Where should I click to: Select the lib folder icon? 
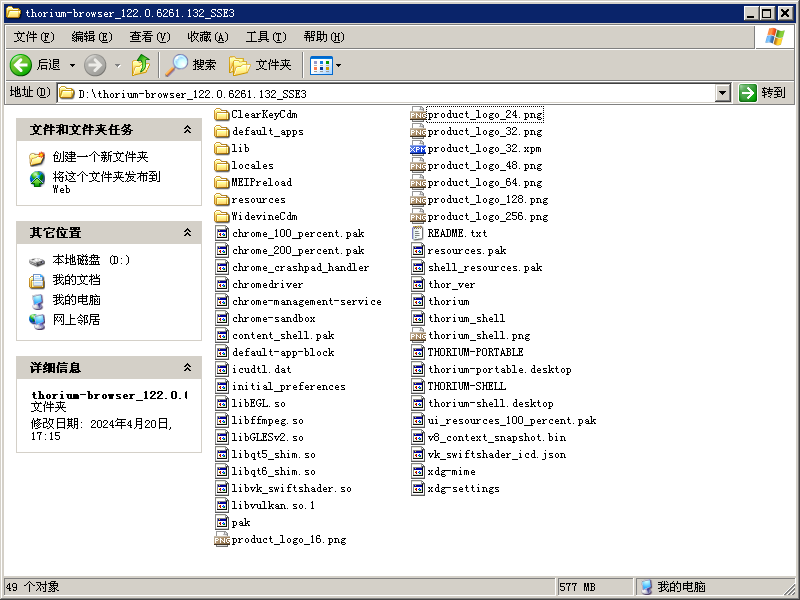[222, 148]
